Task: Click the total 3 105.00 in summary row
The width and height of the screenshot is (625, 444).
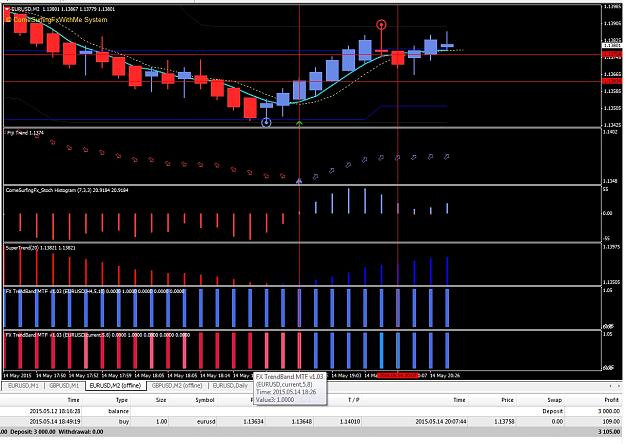Action: (x=609, y=432)
